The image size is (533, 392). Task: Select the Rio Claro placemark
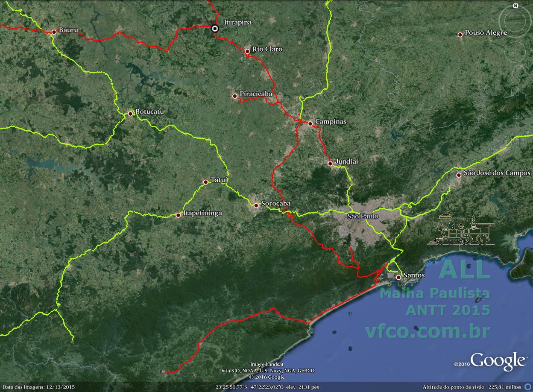247,51
